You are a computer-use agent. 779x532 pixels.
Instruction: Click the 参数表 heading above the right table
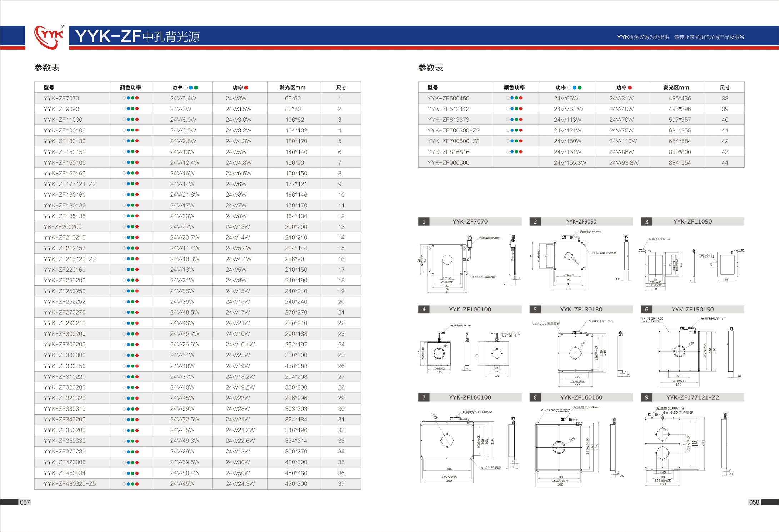tap(430, 67)
